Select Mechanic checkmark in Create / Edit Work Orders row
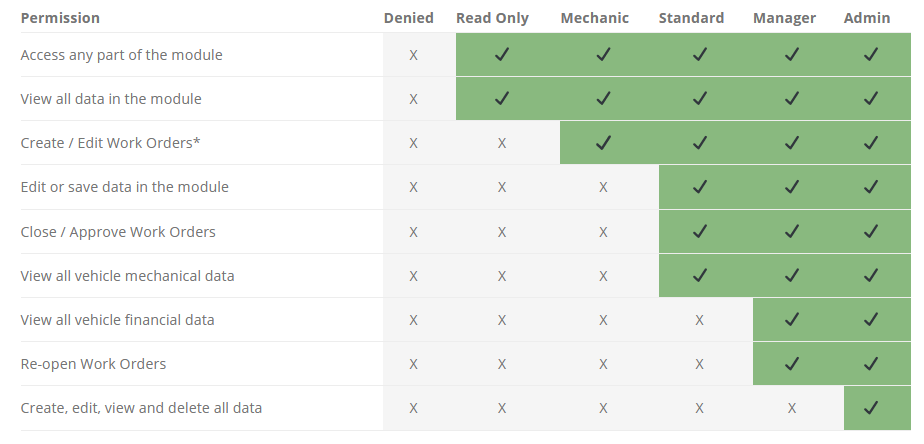The image size is (924, 444). point(603,143)
